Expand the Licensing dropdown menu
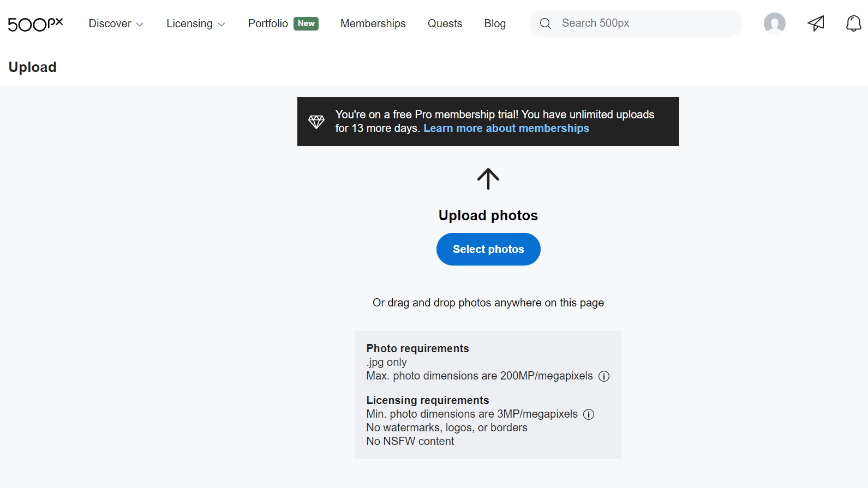Screen dimensions: 868x488 pos(195,23)
